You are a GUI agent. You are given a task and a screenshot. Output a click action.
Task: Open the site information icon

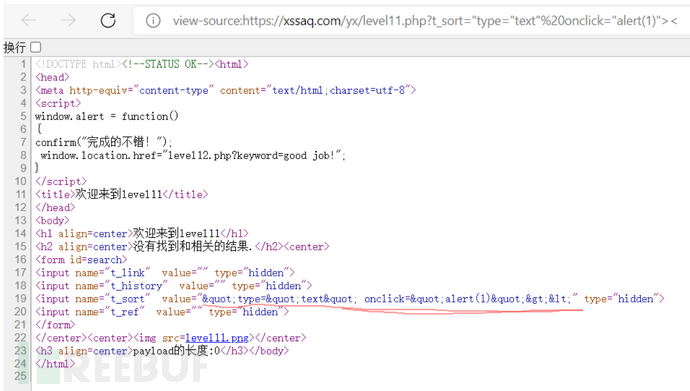click(153, 21)
